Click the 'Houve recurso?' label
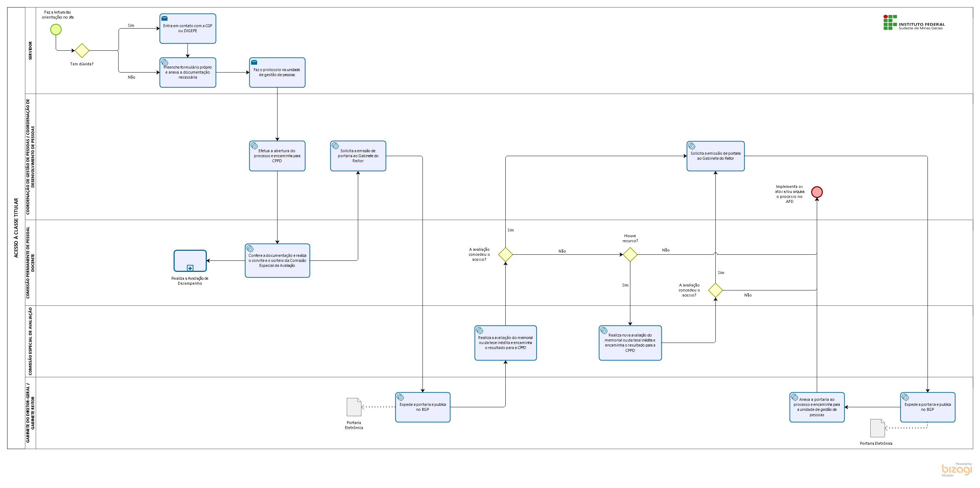 click(630, 238)
